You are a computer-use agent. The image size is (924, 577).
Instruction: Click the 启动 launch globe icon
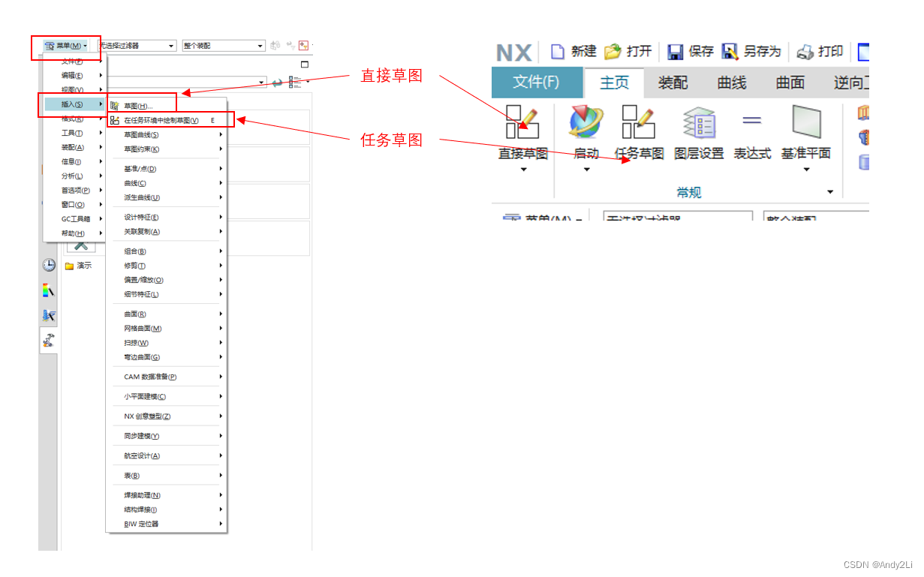(586, 122)
